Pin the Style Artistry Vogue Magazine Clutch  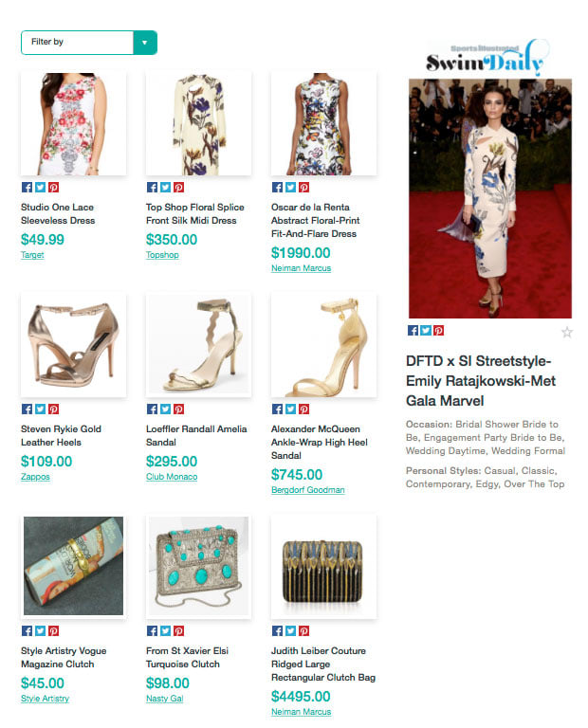[54, 631]
